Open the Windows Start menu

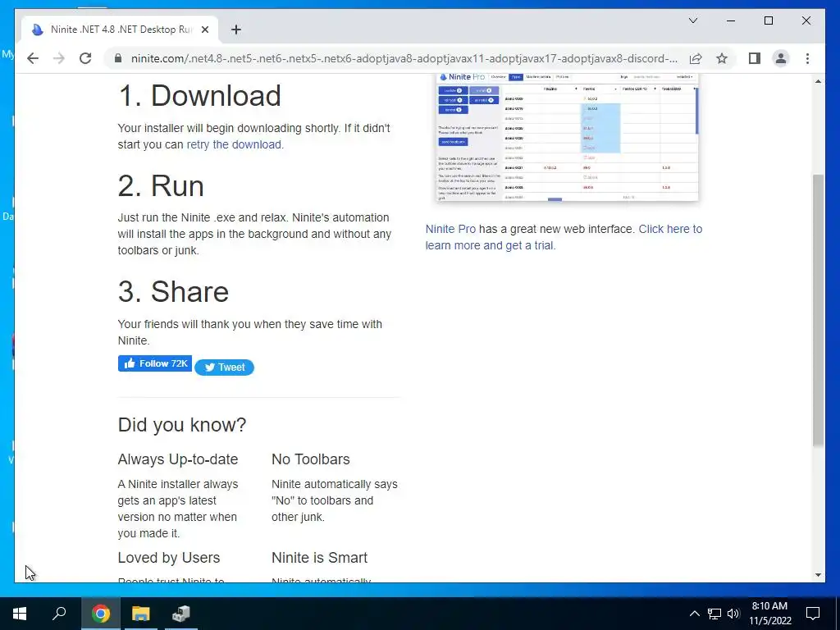click(20, 614)
